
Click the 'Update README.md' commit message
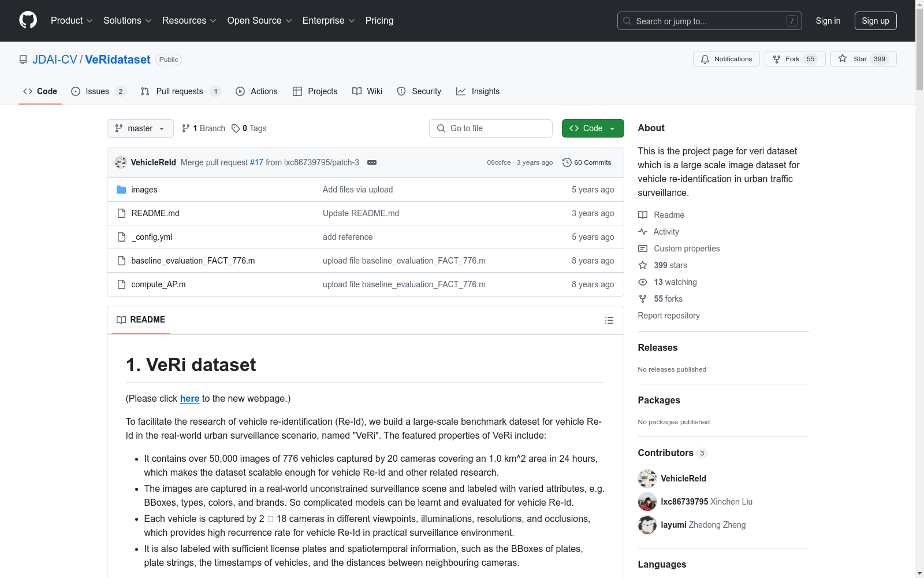[361, 213]
